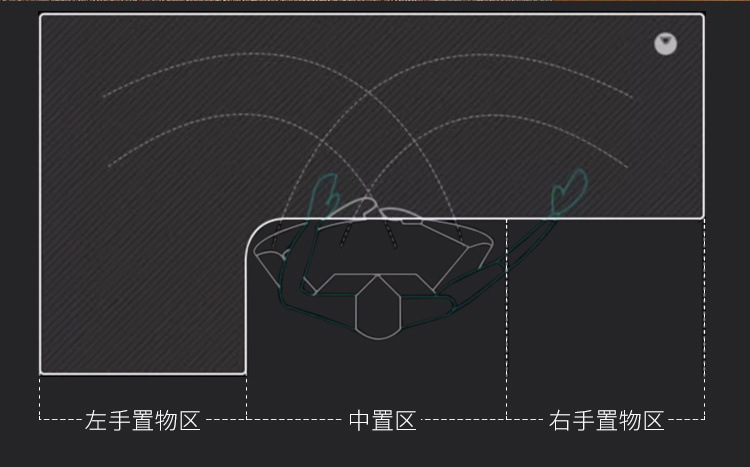Click the person's head in the diagram
This screenshot has height=467, width=750.
pyautogui.click(x=378, y=307)
